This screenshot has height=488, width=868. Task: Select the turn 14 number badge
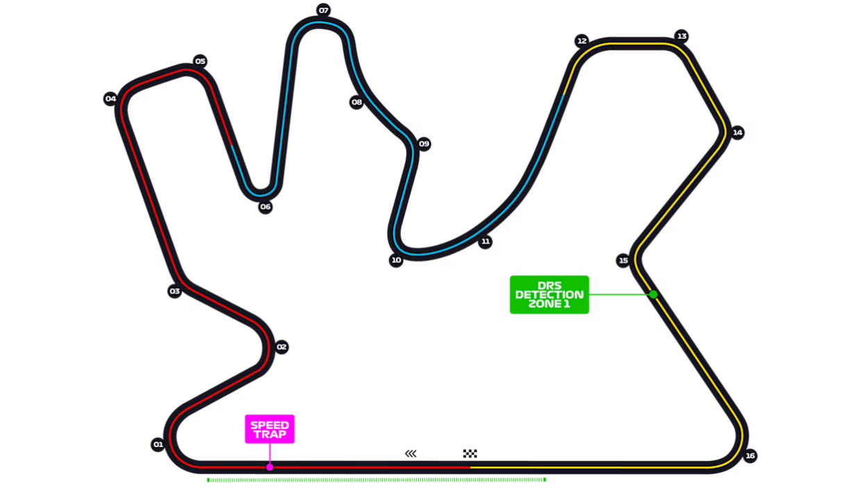[737, 133]
